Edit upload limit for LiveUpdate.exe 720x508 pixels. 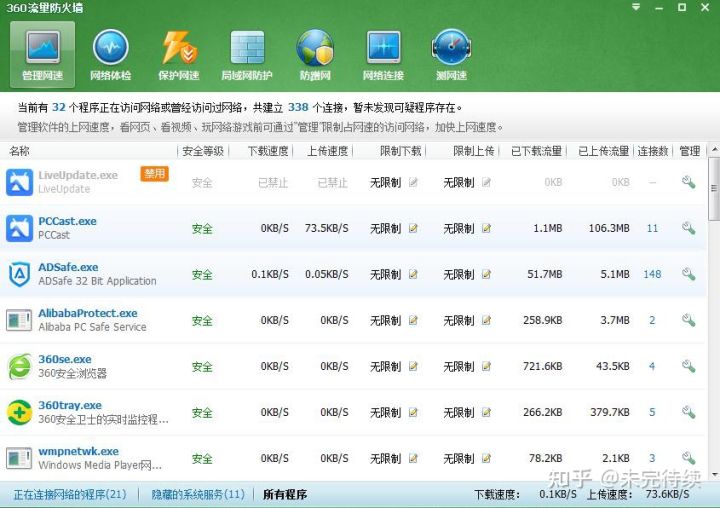coord(486,182)
